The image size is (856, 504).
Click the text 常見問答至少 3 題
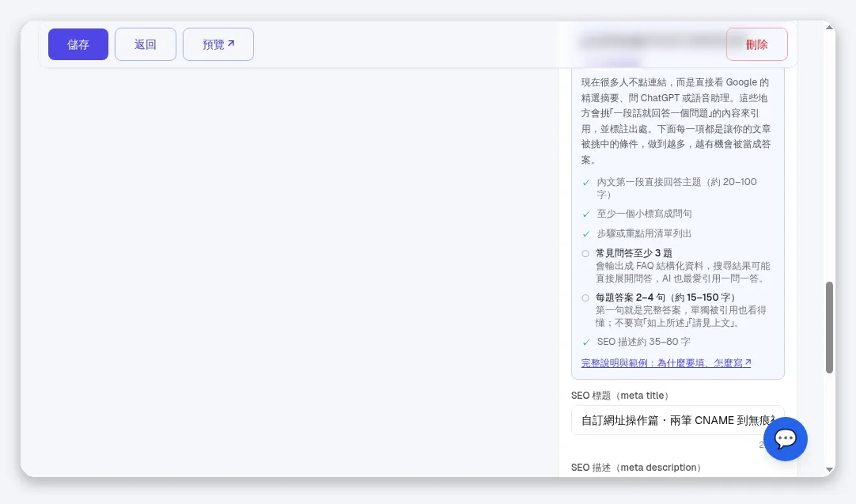pyautogui.click(x=634, y=253)
